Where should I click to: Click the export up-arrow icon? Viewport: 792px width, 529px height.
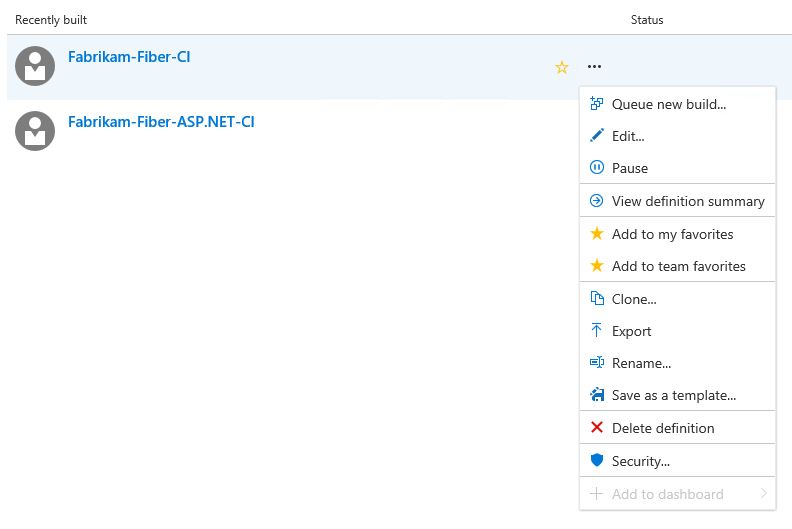[x=597, y=330]
